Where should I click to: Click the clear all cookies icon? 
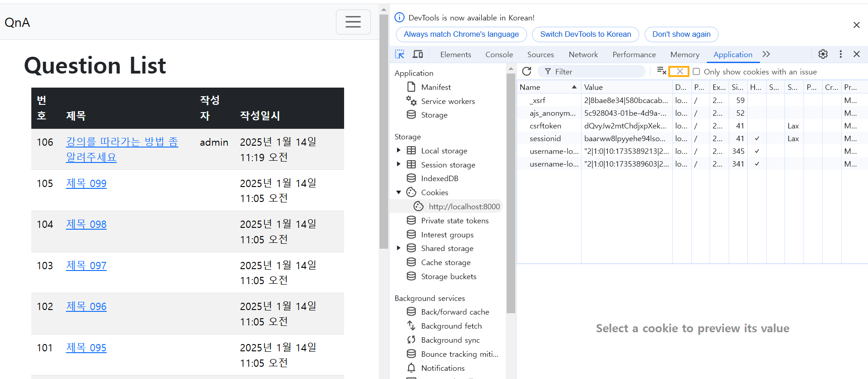(x=661, y=71)
